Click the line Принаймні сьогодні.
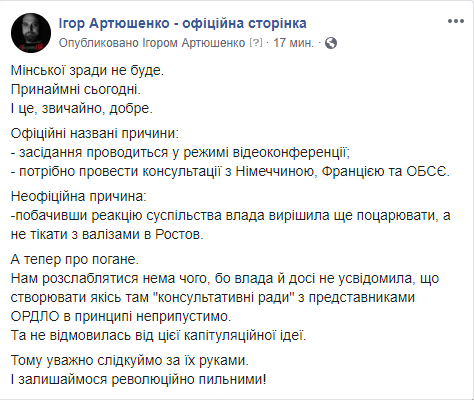Image resolution: width=474 pixels, height=400 pixels. (x=76, y=89)
